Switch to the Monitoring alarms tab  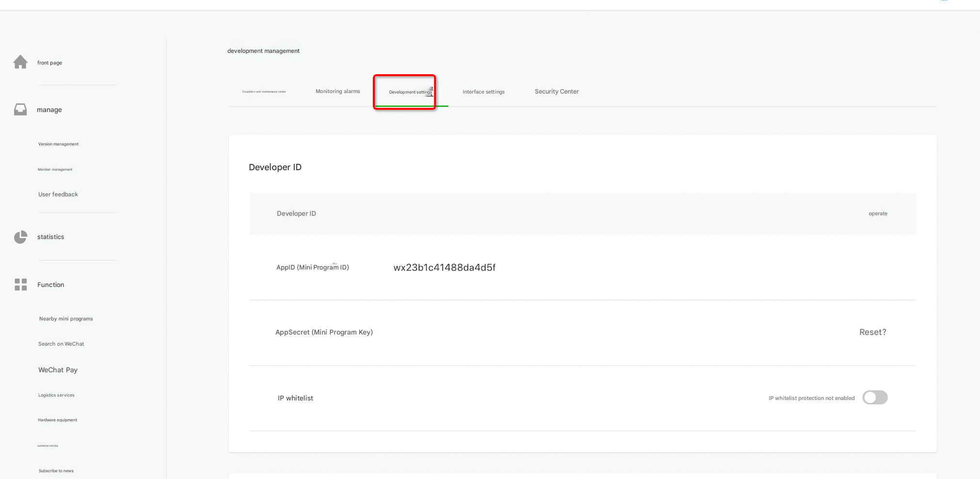point(338,91)
